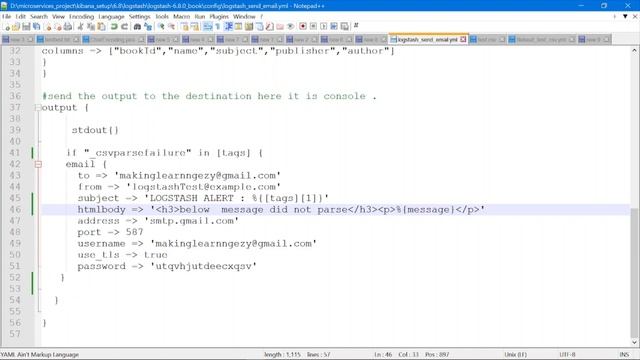Open the Encoding menu

(81, 16)
